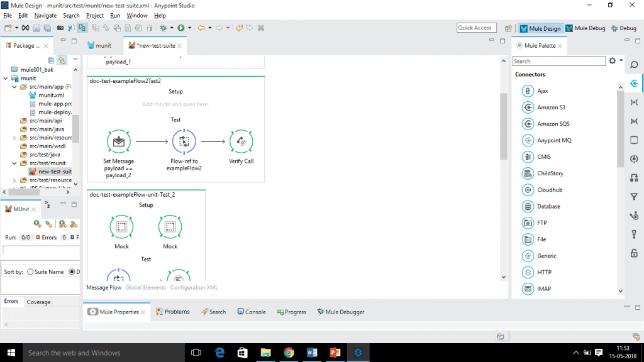The height and width of the screenshot is (362, 644).
Task: Open the back navigation dropdown arrow
Action: (209, 28)
